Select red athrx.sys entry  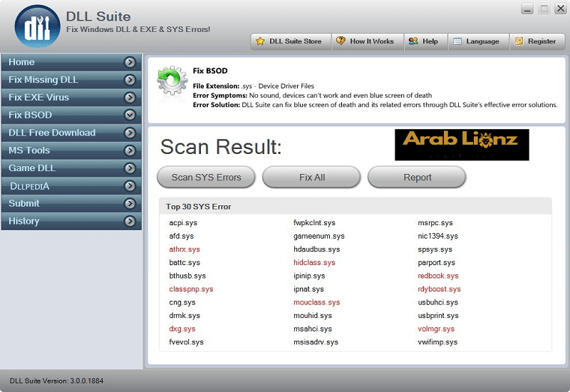(185, 249)
